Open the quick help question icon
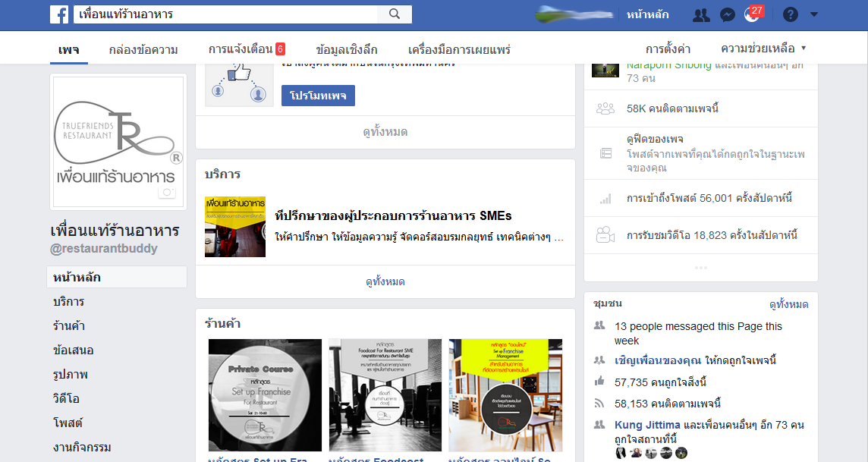This screenshot has width=868, height=462. click(791, 15)
